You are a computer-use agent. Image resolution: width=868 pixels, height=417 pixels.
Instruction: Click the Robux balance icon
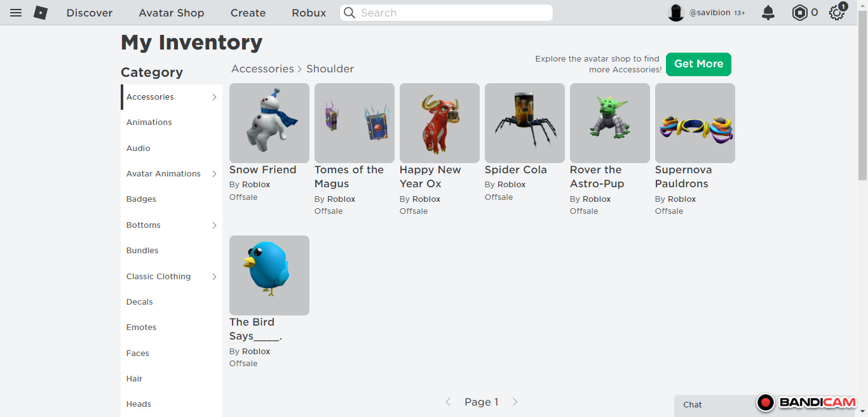click(799, 13)
